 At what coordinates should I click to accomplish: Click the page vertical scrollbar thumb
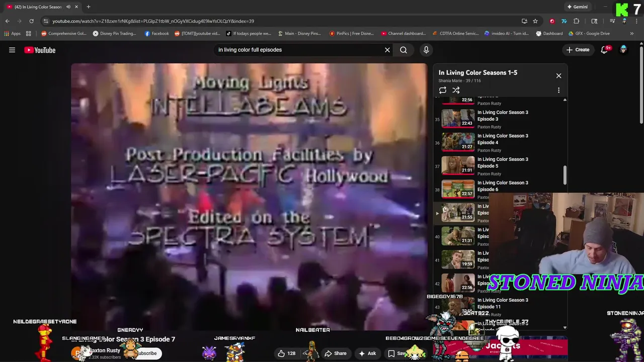tap(641, 85)
